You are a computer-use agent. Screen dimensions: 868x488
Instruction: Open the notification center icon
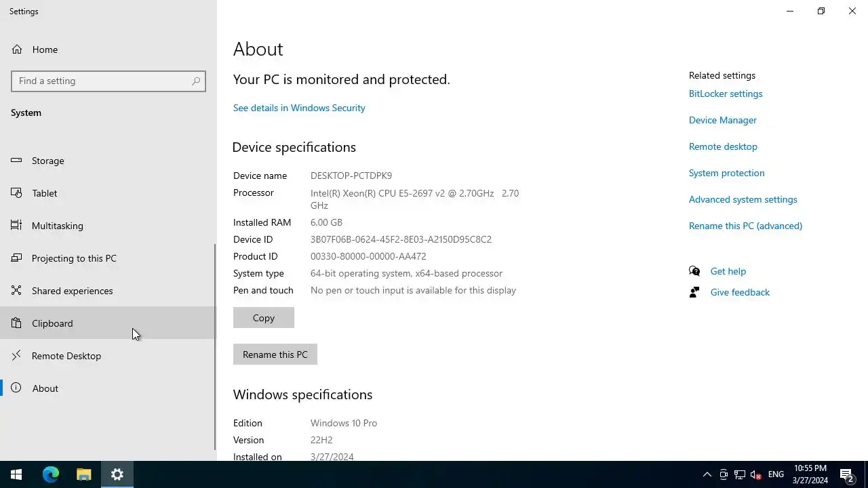[x=846, y=474]
